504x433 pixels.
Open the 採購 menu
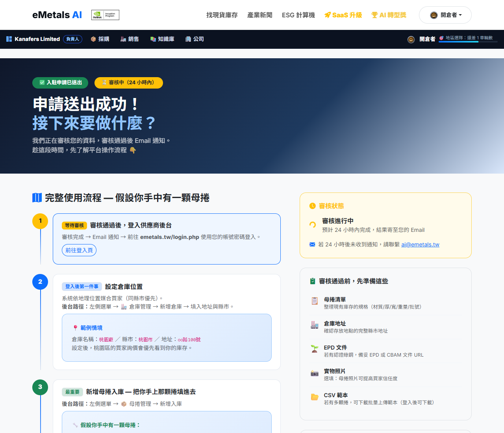coord(100,39)
